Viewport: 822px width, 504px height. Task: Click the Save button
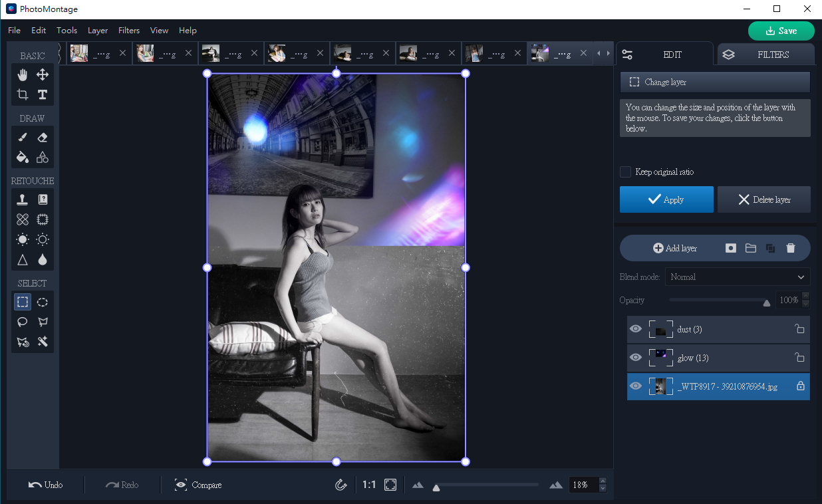(781, 31)
